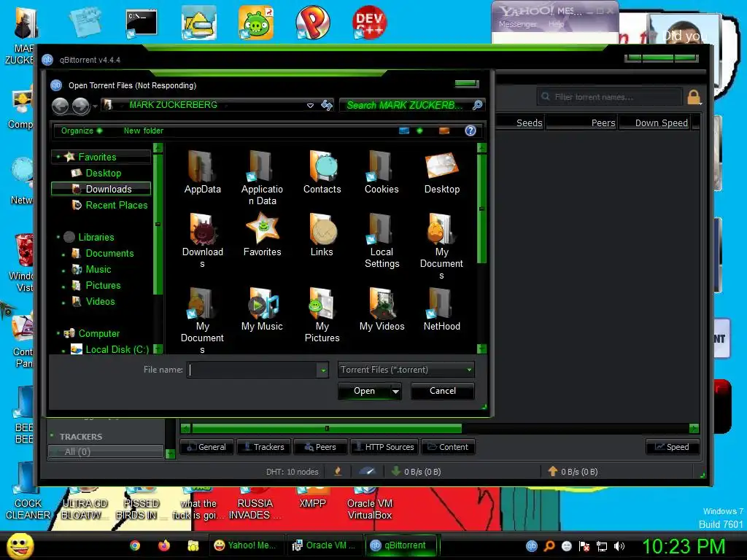Image resolution: width=747 pixels, height=560 pixels.
Task: Focus the File name input field
Action: (x=252, y=370)
